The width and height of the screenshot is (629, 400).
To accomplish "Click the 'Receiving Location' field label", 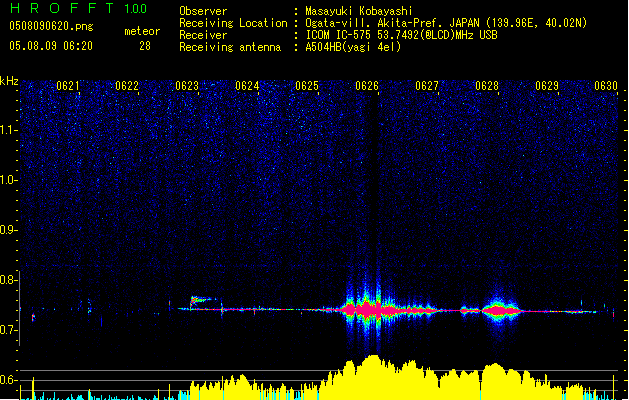I will click(233, 23).
